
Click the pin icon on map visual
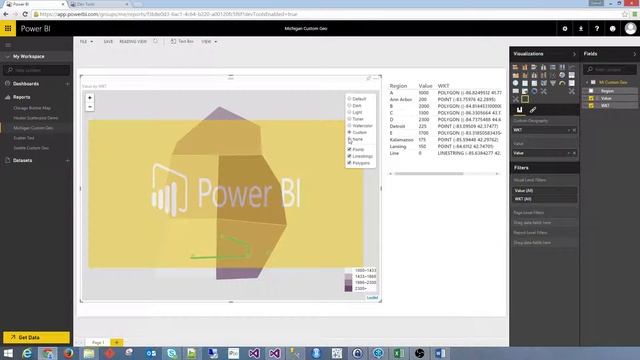click(x=369, y=78)
